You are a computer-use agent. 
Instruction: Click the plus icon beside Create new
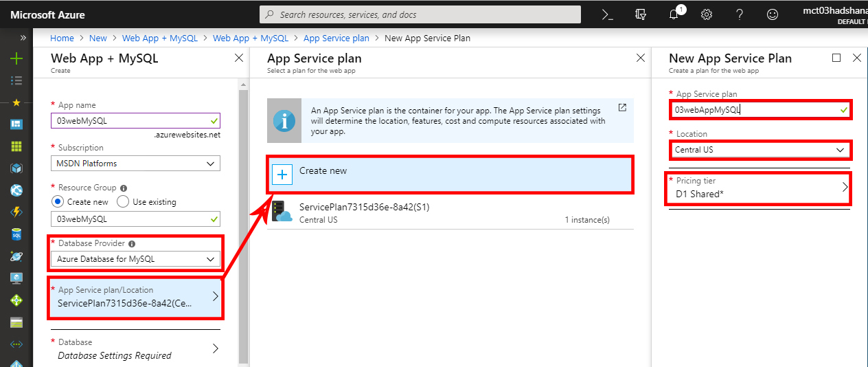(x=282, y=175)
